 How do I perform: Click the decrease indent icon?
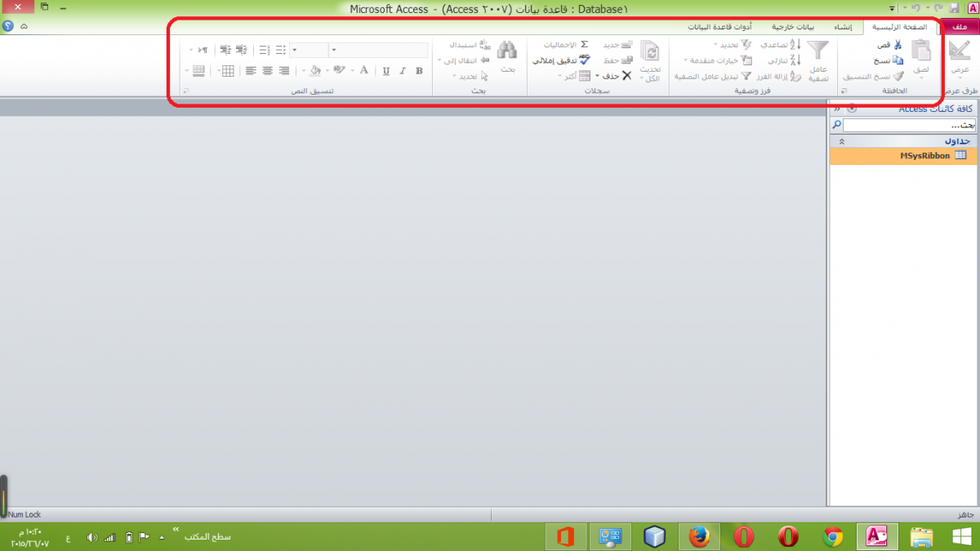pos(225,50)
